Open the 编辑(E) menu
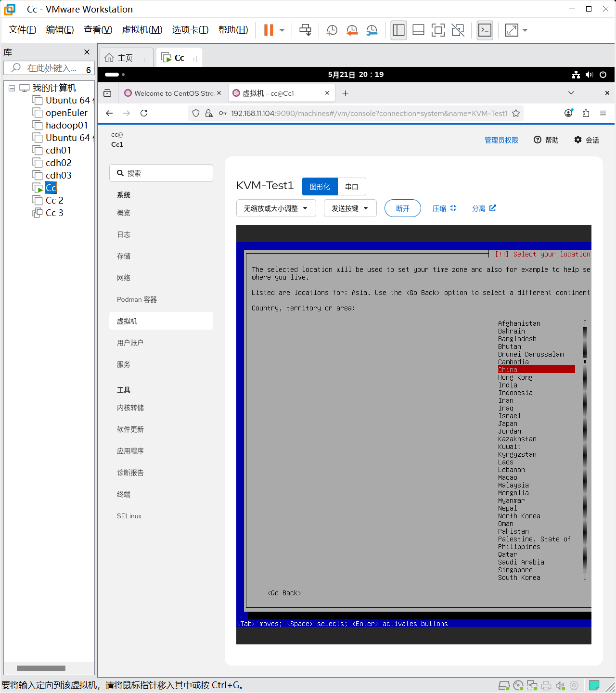Screen dimensions: 616x693 click(60, 30)
